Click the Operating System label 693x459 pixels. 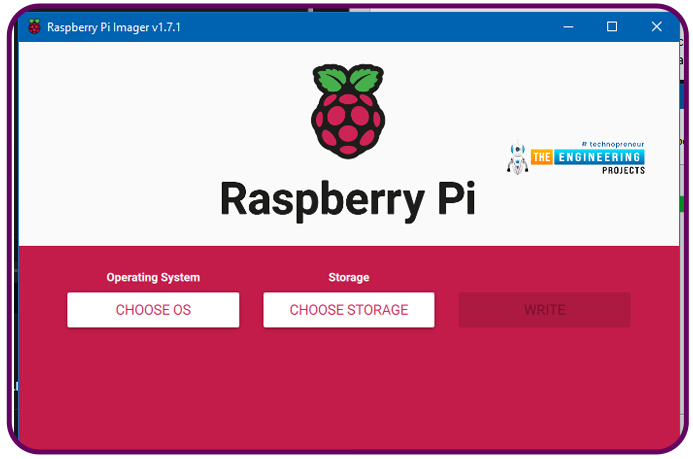pyautogui.click(x=153, y=277)
